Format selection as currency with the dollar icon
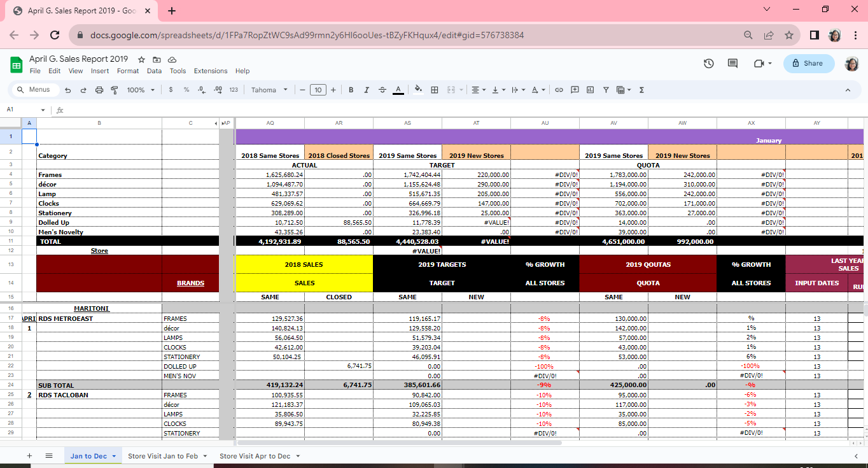The width and height of the screenshot is (868, 468). [171, 90]
